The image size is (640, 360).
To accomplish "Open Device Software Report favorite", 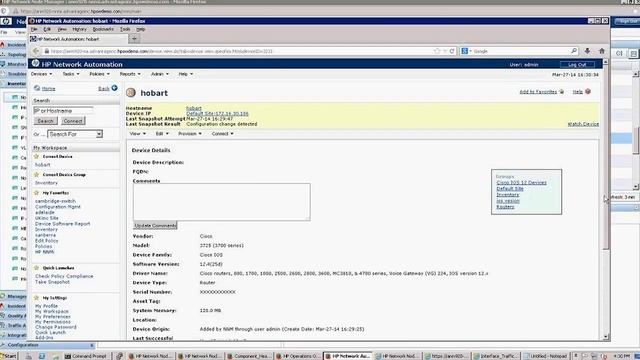I will (x=62, y=224).
